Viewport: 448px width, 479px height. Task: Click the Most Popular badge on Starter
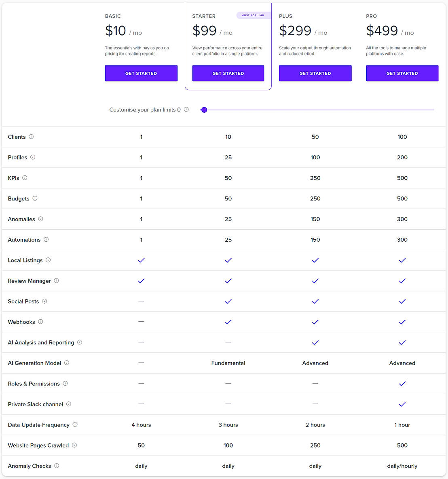[x=253, y=15]
